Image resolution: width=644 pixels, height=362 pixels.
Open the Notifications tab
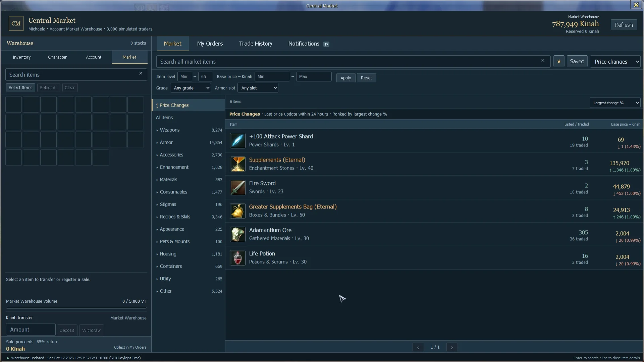point(309,44)
